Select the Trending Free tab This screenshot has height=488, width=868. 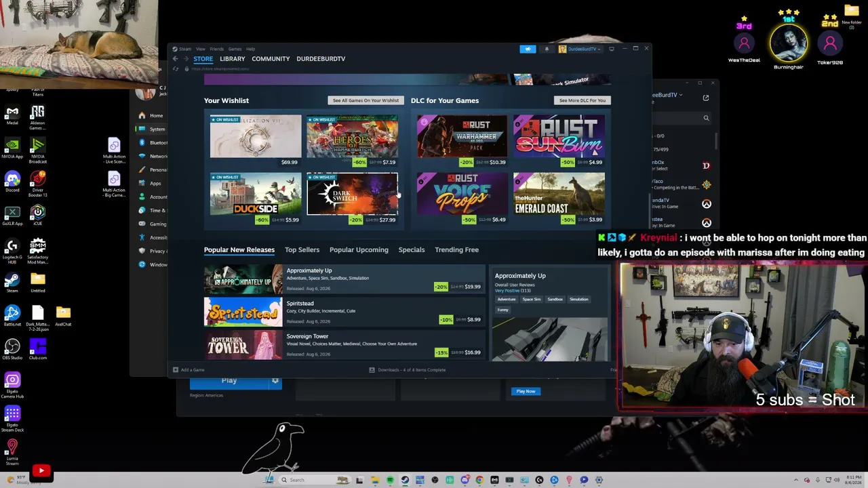[456, 250]
